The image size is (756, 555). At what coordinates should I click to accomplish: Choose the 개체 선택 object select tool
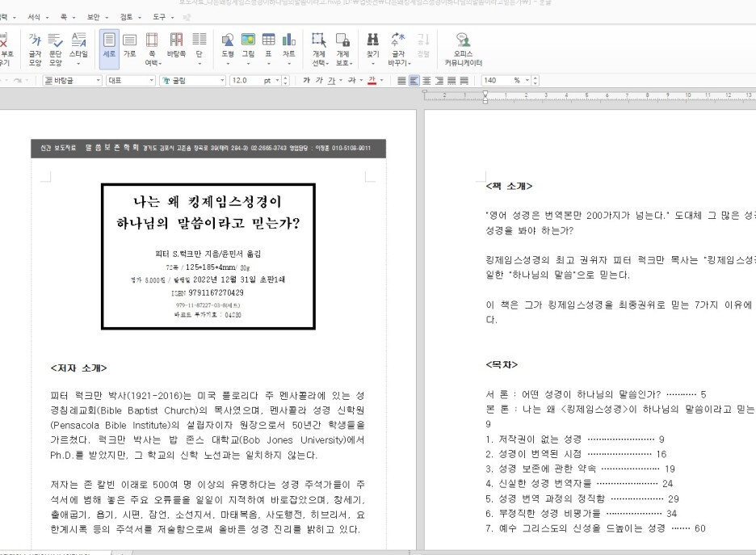320,48
